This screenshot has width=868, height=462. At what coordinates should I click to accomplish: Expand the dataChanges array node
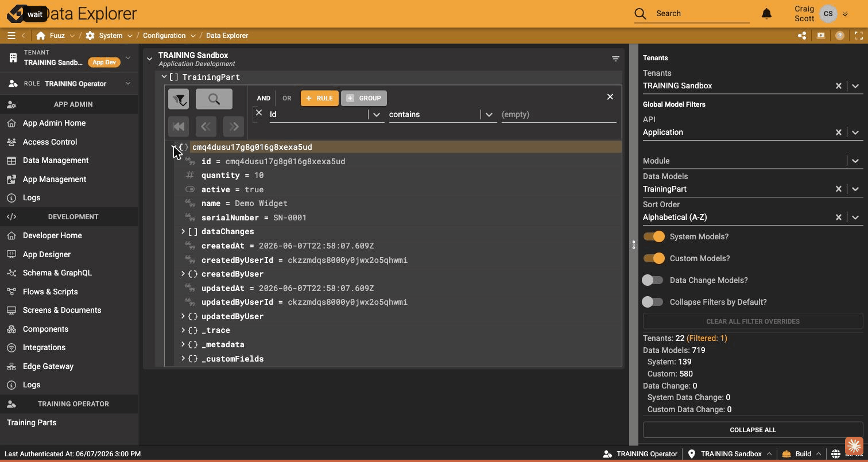pos(183,231)
